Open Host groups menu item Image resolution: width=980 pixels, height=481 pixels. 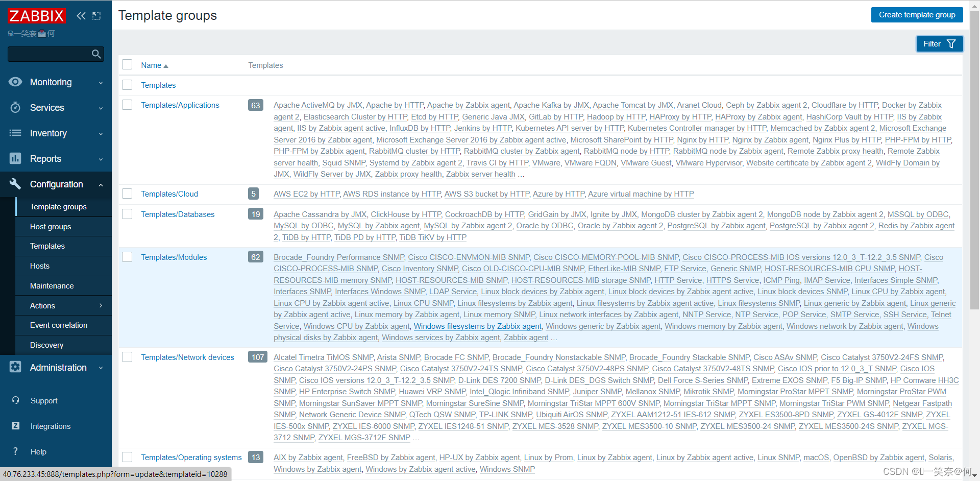tap(63, 226)
